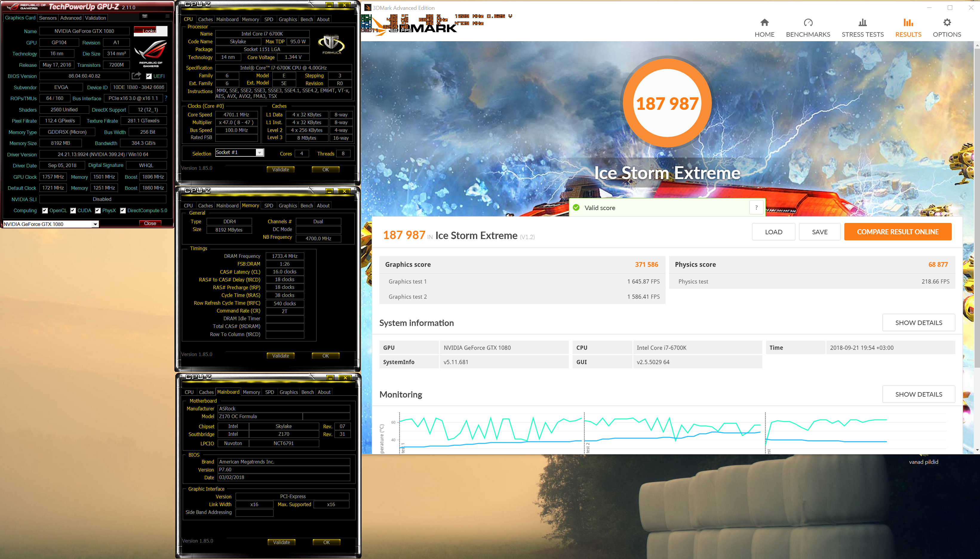Click the Driver Version field in GPU-Z
The width and height of the screenshot is (980, 559).
pyautogui.click(x=103, y=154)
